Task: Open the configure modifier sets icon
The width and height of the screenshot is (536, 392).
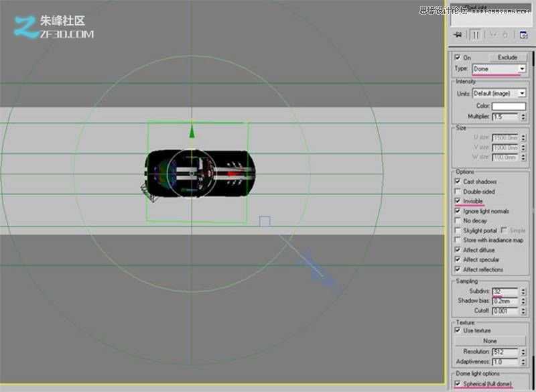Action: pos(523,35)
